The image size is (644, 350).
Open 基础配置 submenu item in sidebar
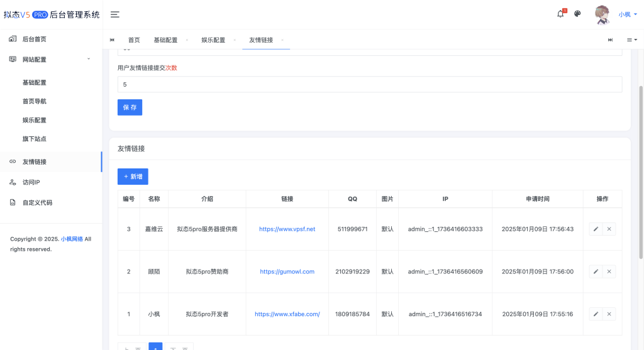click(35, 82)
